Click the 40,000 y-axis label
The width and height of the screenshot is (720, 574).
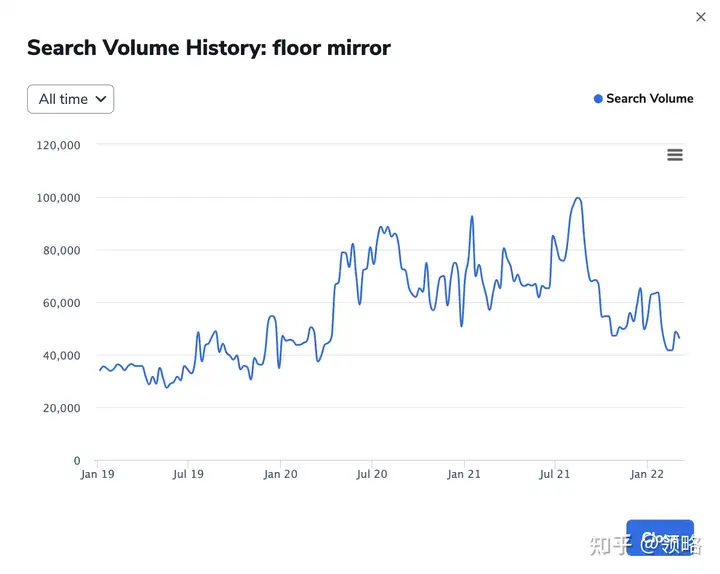[62, 355]
